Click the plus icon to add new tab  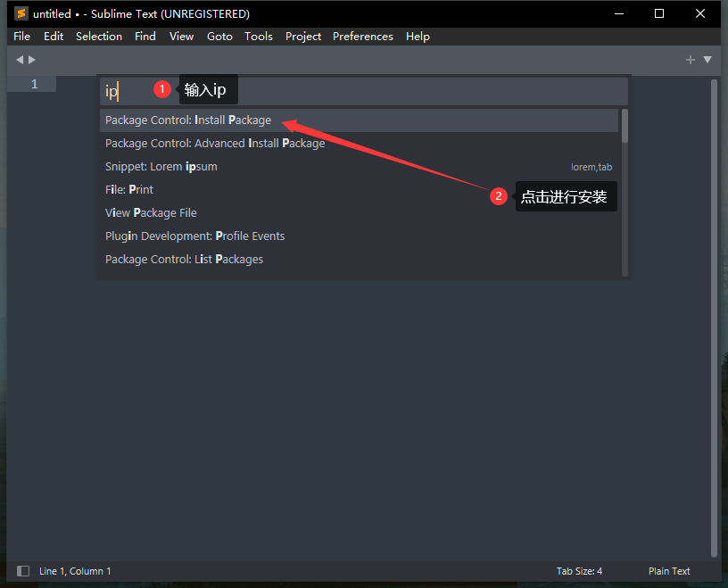click(690, 60)
